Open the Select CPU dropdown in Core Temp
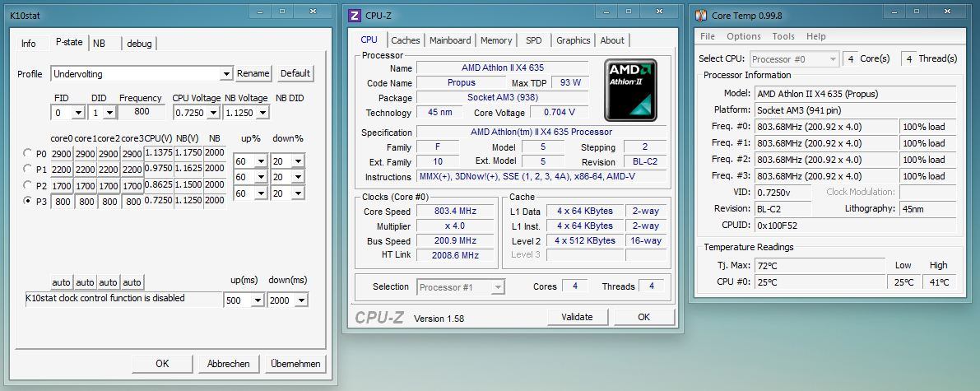The width and height of the screenshot is (980, 391). pyautogui.click(x=794, y=58)
